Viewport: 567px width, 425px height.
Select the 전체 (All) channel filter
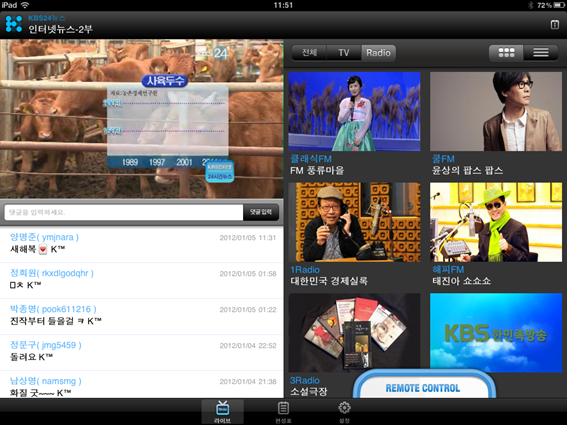coord(309,53)
